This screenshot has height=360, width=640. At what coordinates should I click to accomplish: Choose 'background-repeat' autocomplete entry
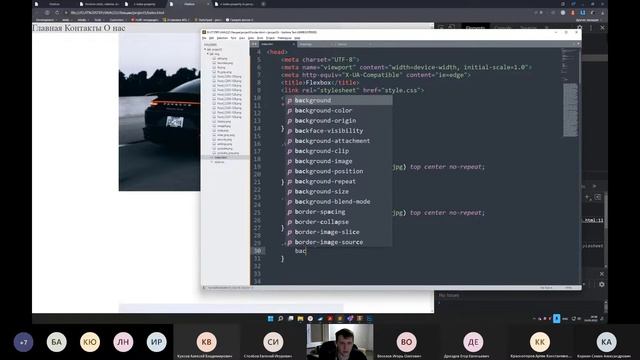338,182
